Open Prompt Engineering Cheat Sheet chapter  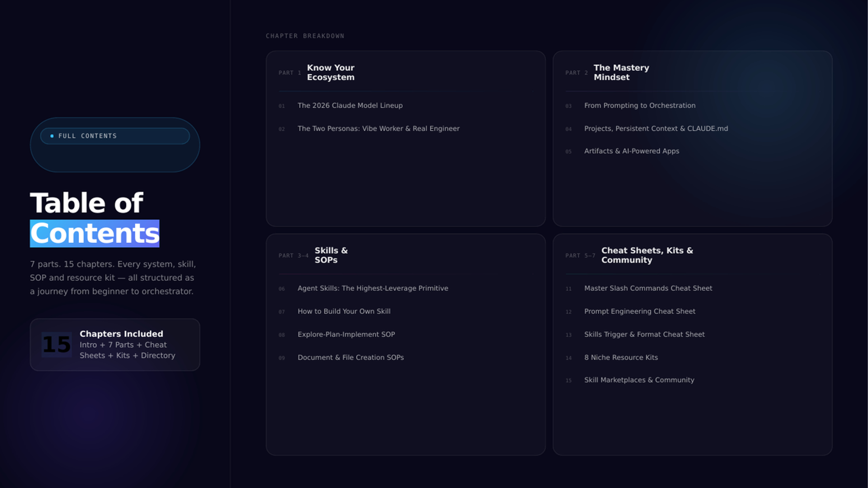click(x=639, y=311)
